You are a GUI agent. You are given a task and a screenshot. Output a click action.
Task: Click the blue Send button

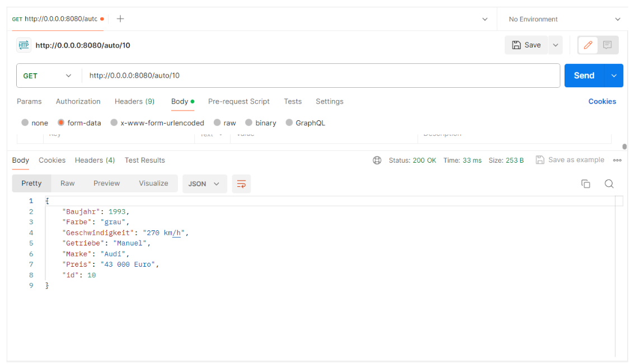pyautogui.click(x=584, y=75)
